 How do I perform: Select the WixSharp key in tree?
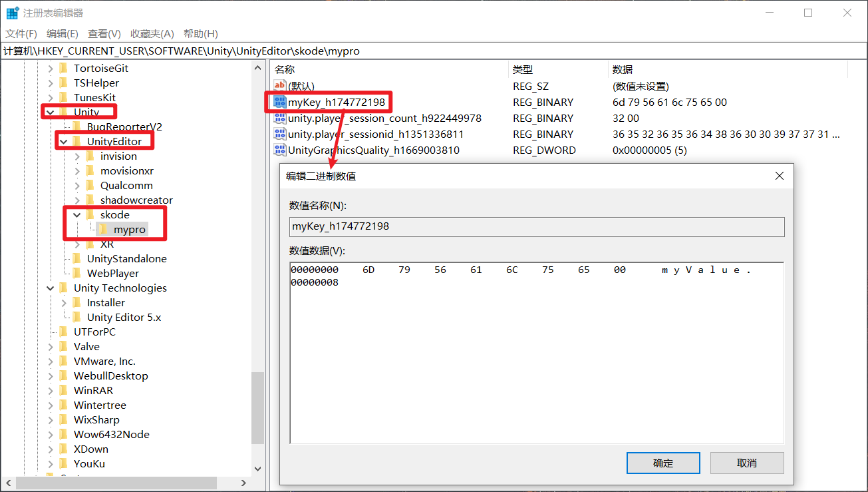(x=96, y=419)
